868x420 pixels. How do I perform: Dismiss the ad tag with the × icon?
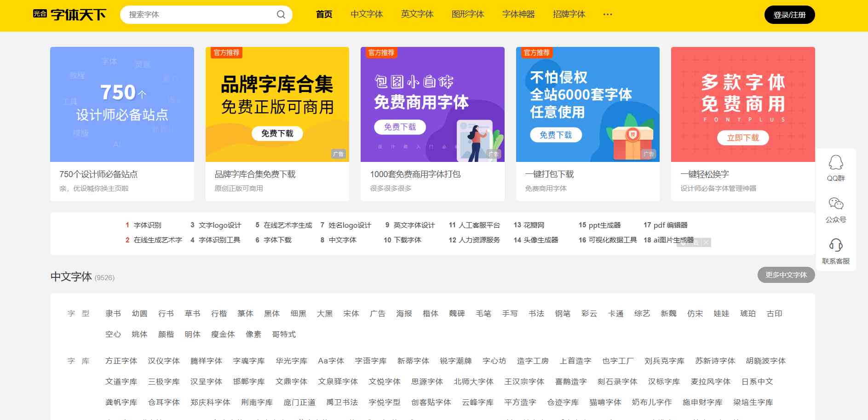tap(705, 242)
